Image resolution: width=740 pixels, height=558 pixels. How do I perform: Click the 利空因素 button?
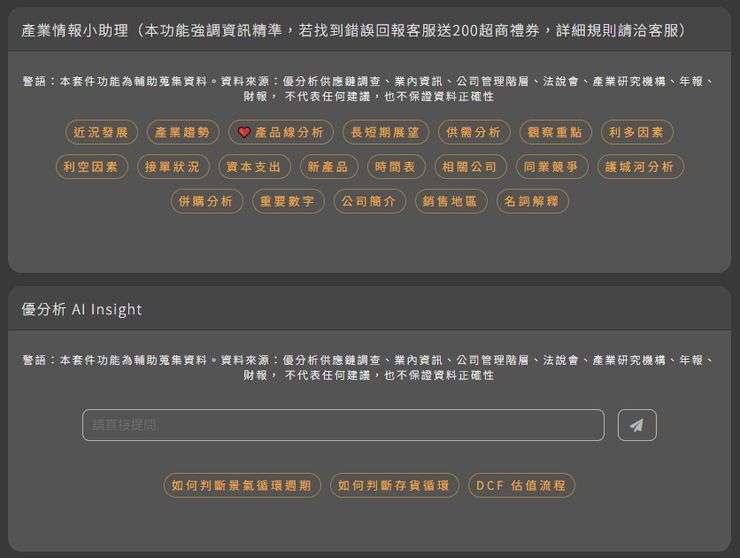tap(92, 167)
